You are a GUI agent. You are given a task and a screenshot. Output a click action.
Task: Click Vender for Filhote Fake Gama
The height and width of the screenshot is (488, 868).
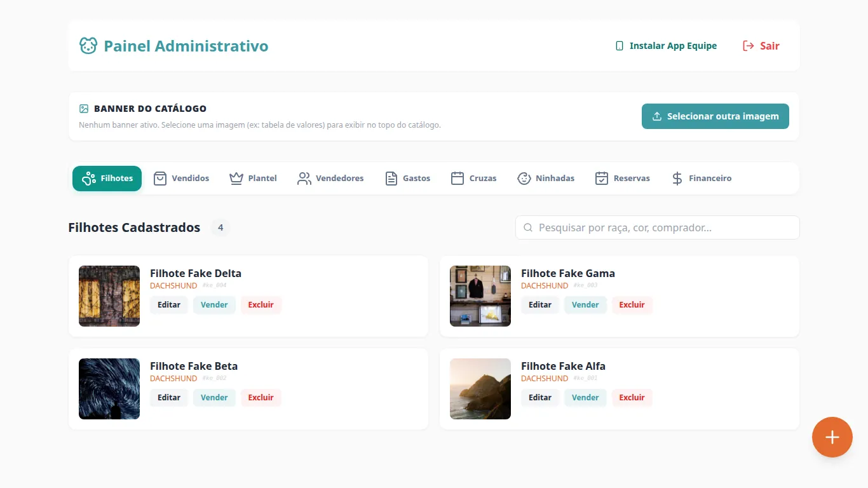585,305
